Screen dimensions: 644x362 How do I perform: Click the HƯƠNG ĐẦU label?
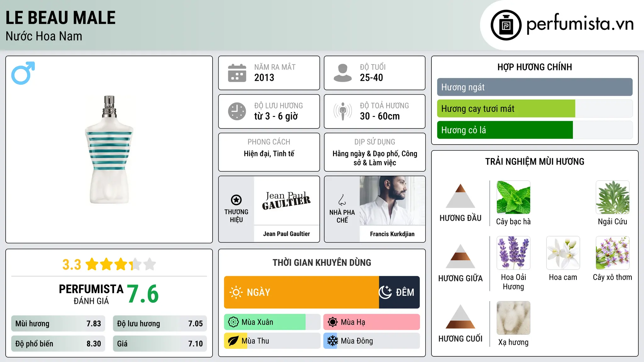point(460,218)
